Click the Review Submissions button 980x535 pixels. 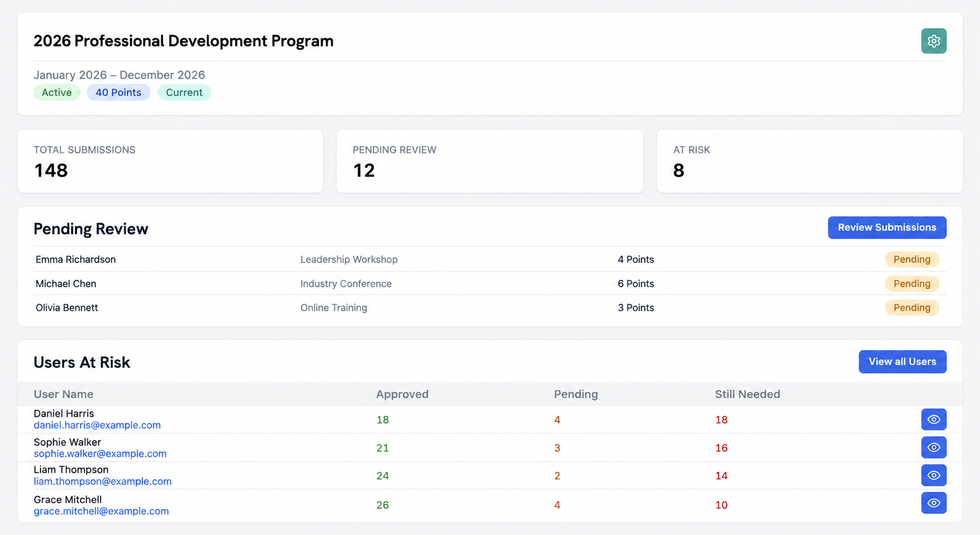click(887, 227)
